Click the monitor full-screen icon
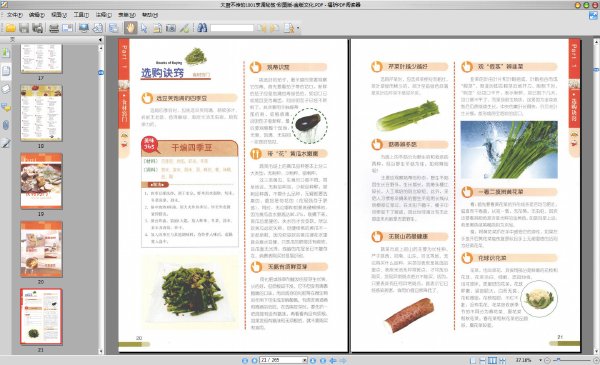The height and width of the screenshot is (365, 600). [83, 28]
